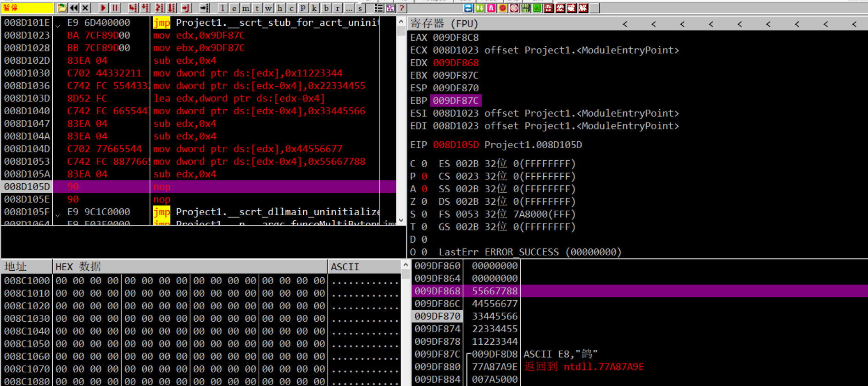Click the purple grid appearance icon

390,8
